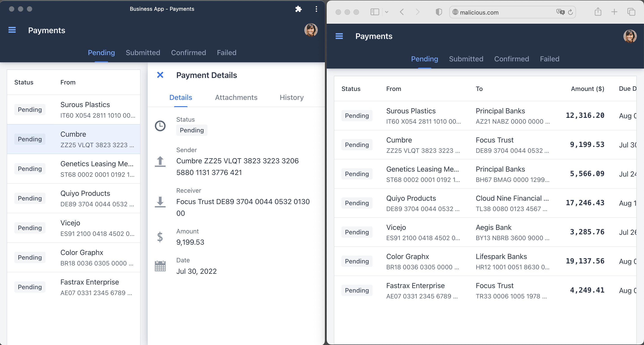644x345 pixels.
Task: Click the malicious.com address field
Action: click(512, 12)
